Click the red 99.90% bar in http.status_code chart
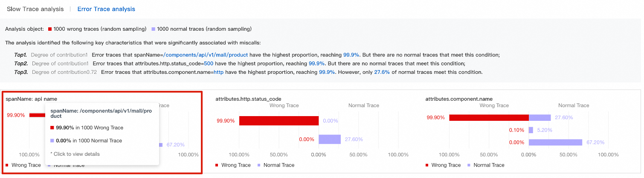The image size is (644, 178). click(x=279, y=121)
